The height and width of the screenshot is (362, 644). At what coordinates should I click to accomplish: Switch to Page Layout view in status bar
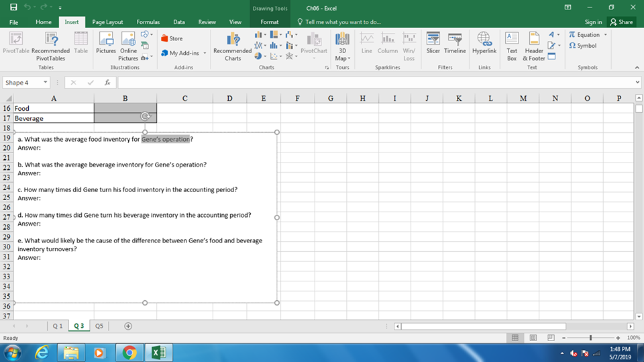pyautogui.click(x=533, y=338)
